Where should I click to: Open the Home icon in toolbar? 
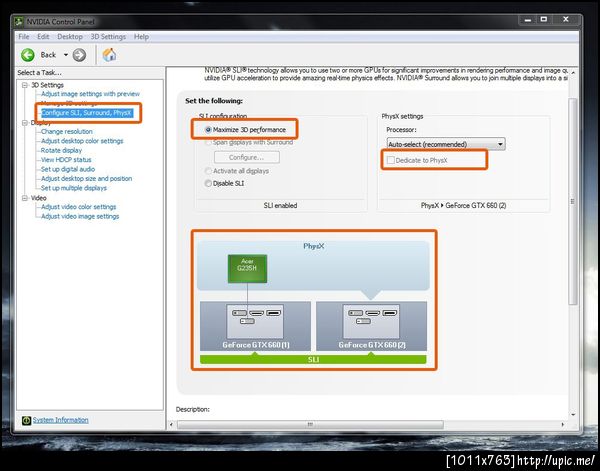tap(109, 55)
